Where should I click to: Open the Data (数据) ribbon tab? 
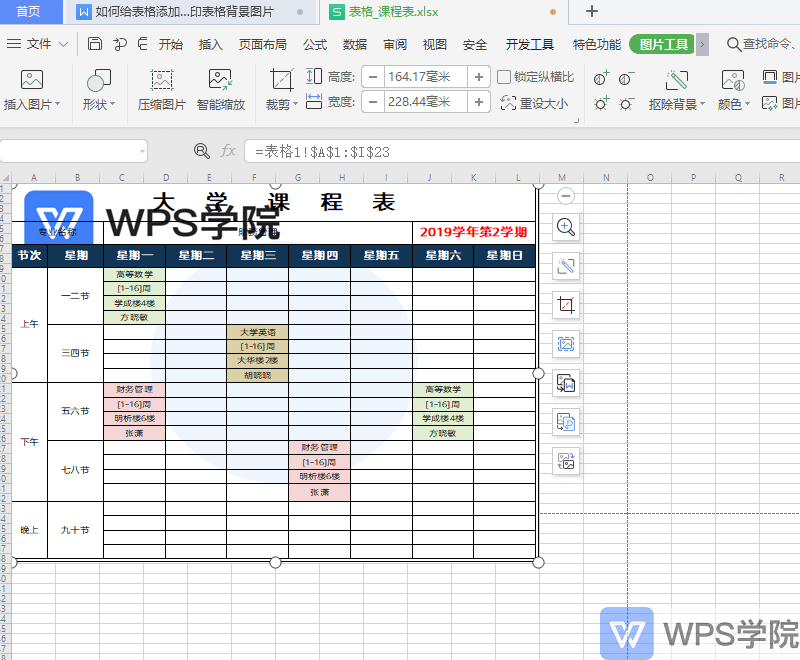[x=355, y=44]
